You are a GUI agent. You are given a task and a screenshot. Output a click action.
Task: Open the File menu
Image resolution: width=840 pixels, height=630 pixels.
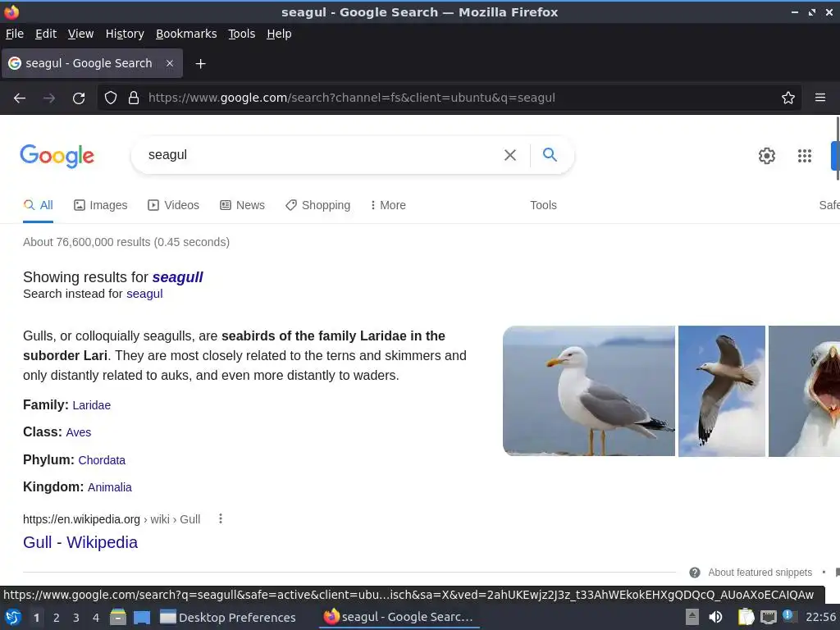click(x=15, y=34)
